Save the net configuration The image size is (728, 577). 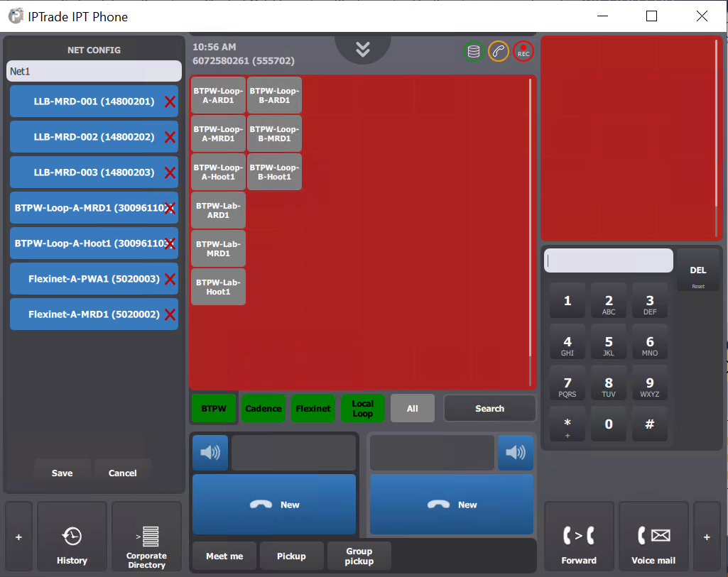(63, 473)
